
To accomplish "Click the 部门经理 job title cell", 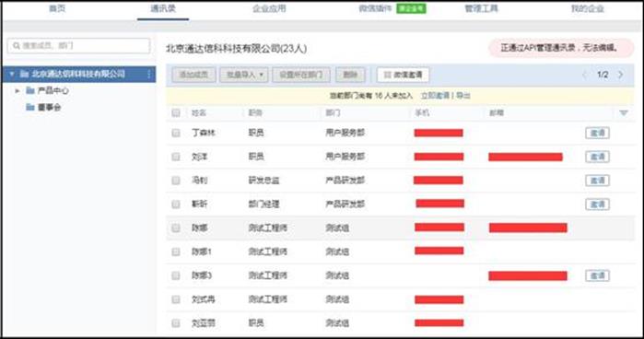I will (263, 205).
